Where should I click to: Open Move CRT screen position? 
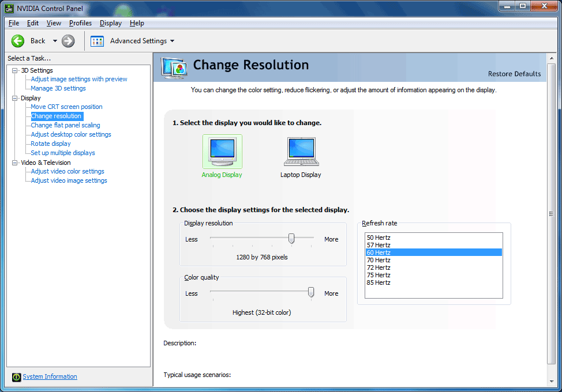(x=66, y=107)
